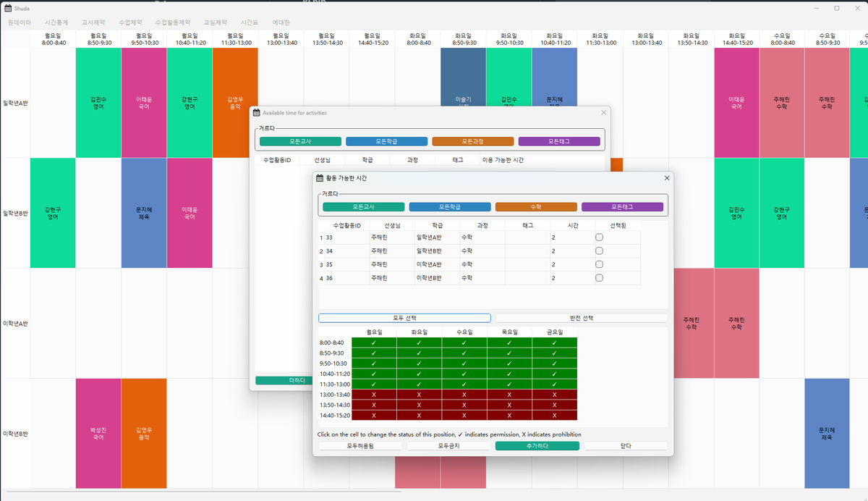Screen dimensions: 868x501
Task: Open the 에대한 menu
Action: tap(281, 22)
